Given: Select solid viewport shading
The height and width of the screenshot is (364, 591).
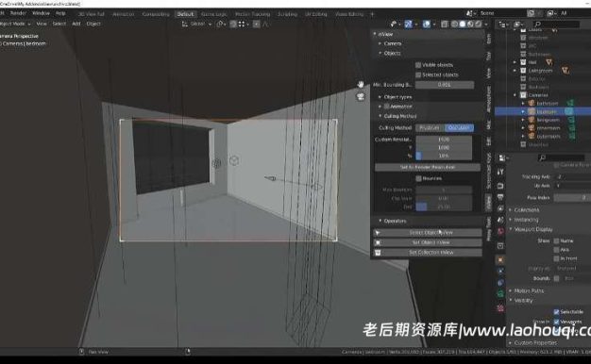Looking at the screenshot, I should coord(463,25).
